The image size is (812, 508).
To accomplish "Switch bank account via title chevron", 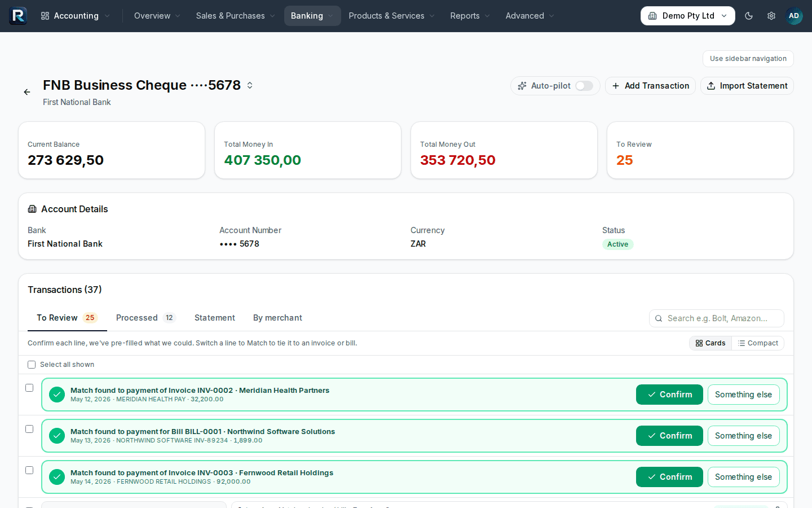I will 250,85.
